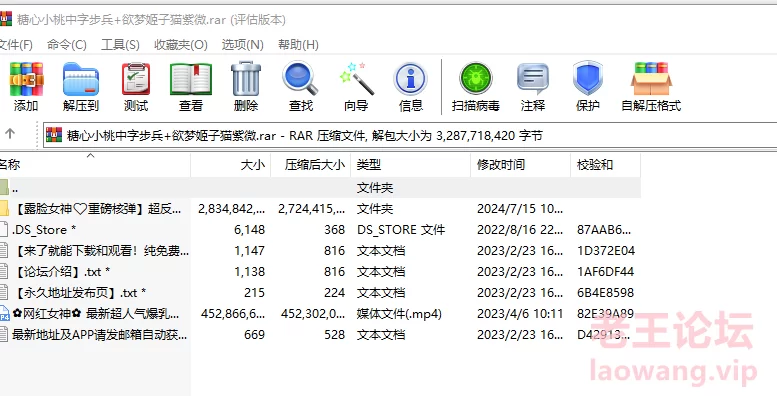Click the Delete (删除) trash icon
Image resolution: width=777 pixels, height=396 pixels.
click(x=246, y=78)
